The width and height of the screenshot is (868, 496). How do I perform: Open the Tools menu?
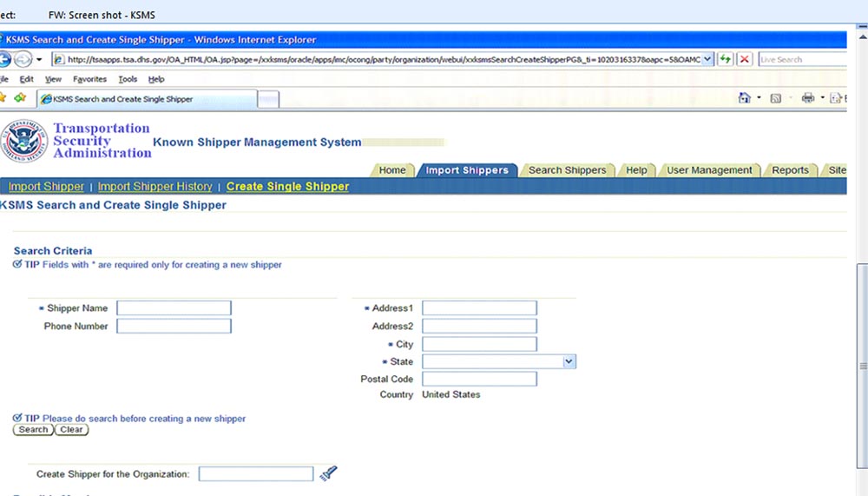point(128,79)
